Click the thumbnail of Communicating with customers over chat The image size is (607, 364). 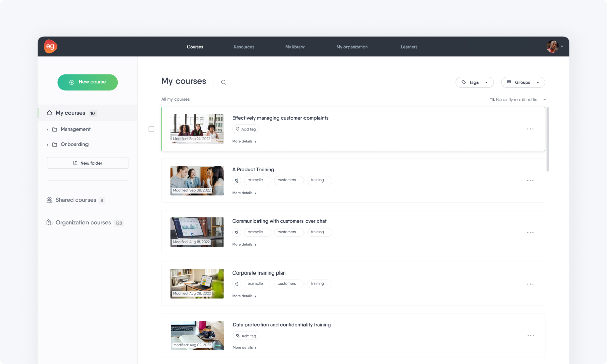[197, 232]
